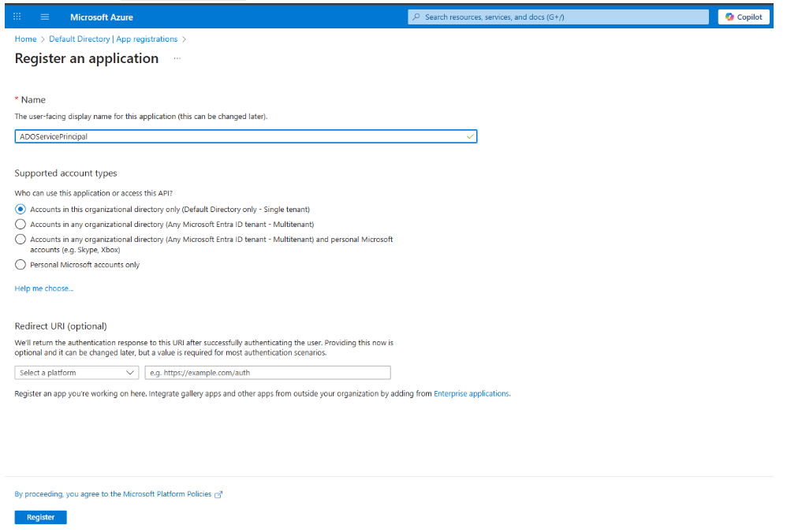
Task: Click the green checkmark in Name field
Action: tap(470, 136)
